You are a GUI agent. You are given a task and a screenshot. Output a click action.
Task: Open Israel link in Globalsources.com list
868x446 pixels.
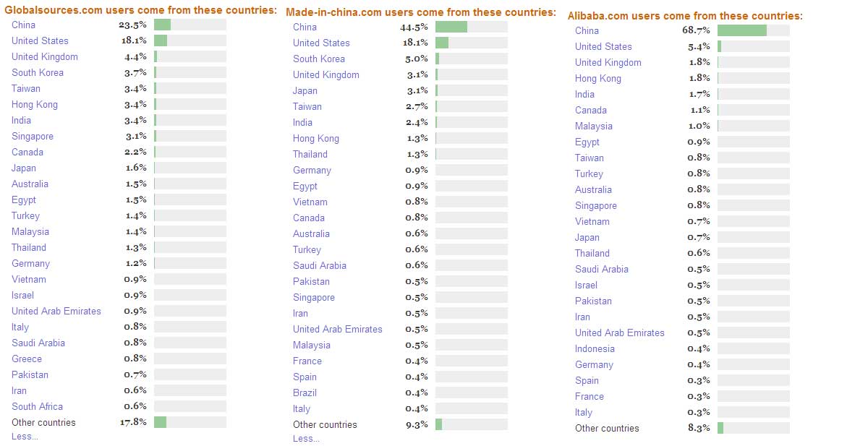click(x=22, y=295)
